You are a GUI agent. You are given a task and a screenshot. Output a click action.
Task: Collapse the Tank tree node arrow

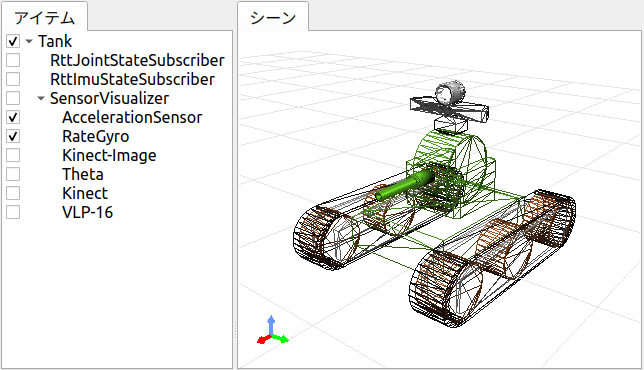pyautogui.click(x=29, y=41)
